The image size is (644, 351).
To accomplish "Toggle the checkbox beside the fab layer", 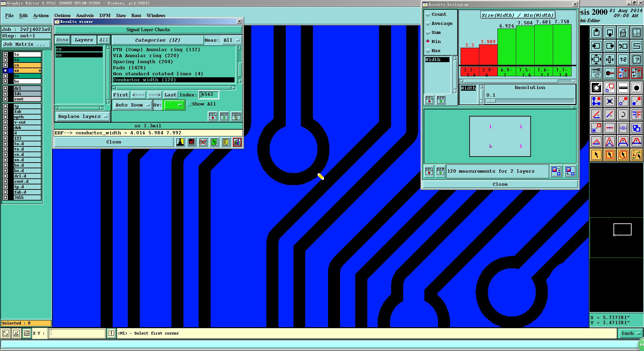I will (x=5, y=112).
